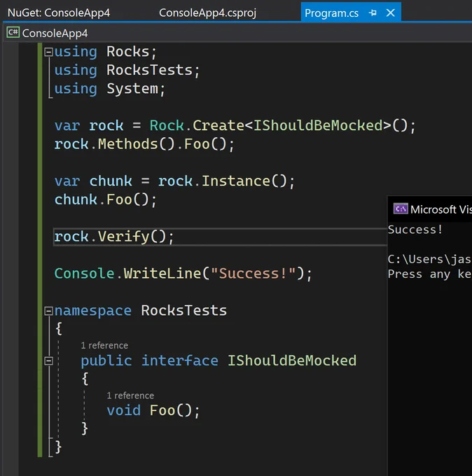The width and height of the screenshot is (472, 476).
Task: Select the Program.cs tab
Action: coord(331,13)
